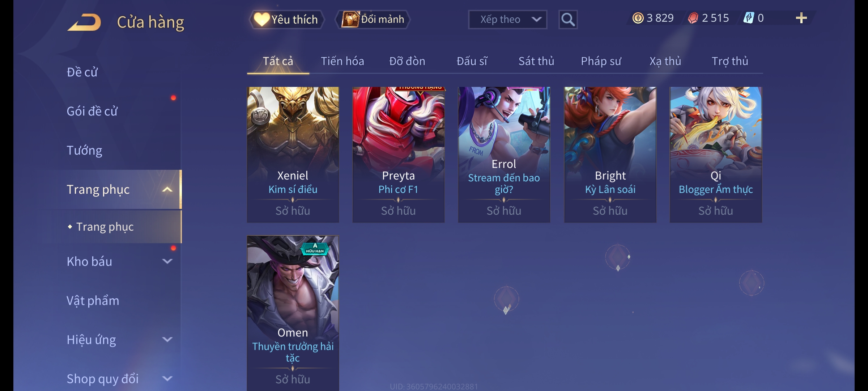The image size is (868, 391).
Task: Tap the red gem currency icon
Action: tap(693, 18)
